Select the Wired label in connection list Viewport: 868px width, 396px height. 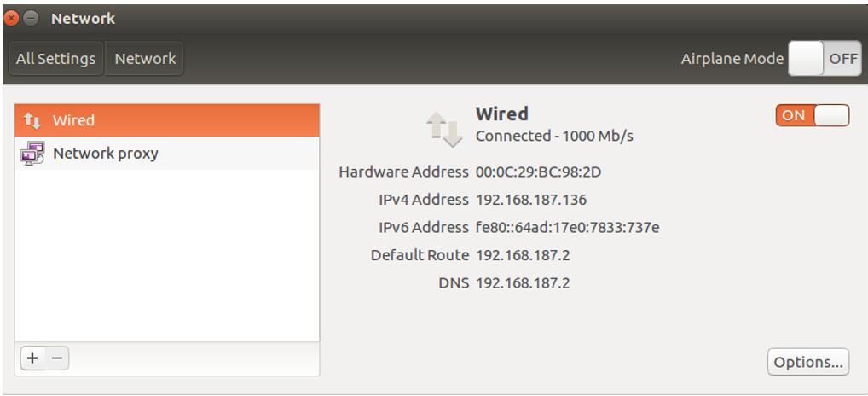(x=73, y=120)
